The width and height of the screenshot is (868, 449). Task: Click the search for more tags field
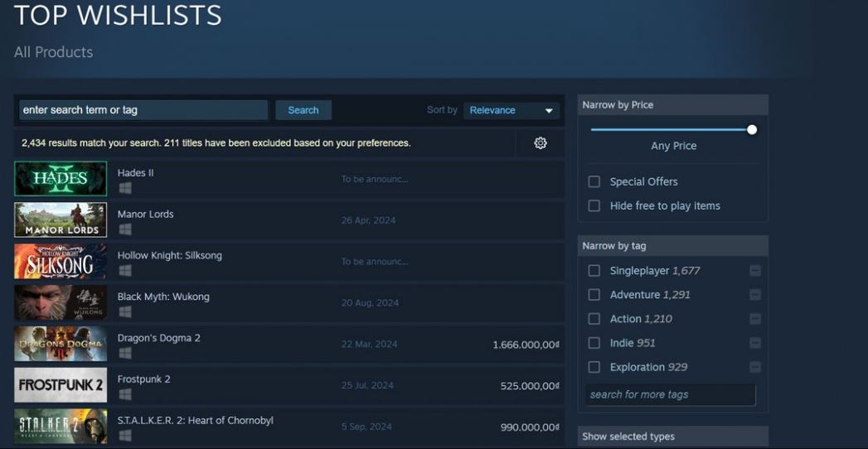671,395
